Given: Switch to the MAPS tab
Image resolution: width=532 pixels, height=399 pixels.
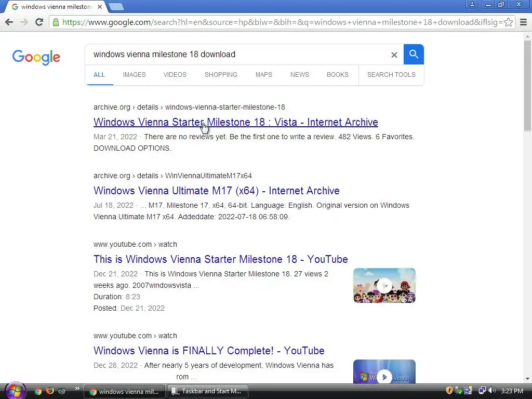Looking at the screenshot, I should (263, 75).
